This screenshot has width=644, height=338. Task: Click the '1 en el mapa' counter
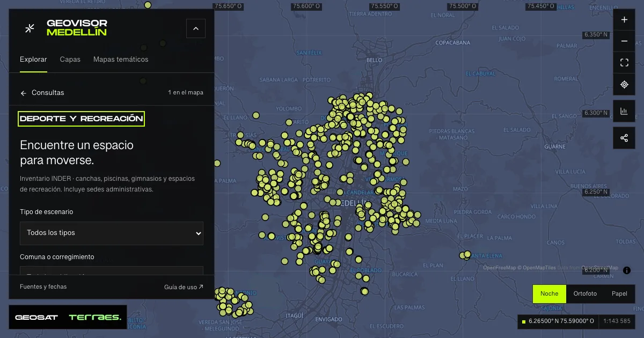[x=186, y=93]
